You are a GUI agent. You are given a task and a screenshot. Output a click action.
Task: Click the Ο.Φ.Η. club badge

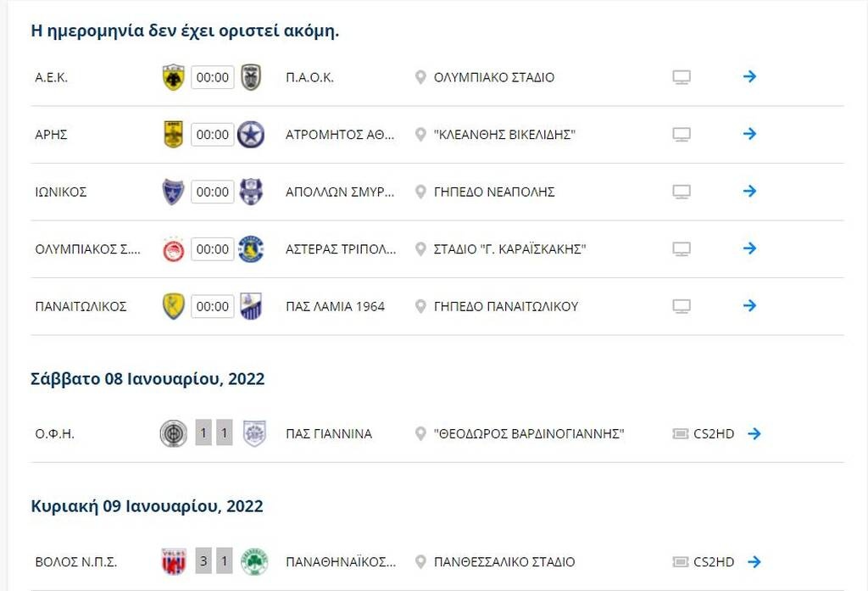(173, 433)
